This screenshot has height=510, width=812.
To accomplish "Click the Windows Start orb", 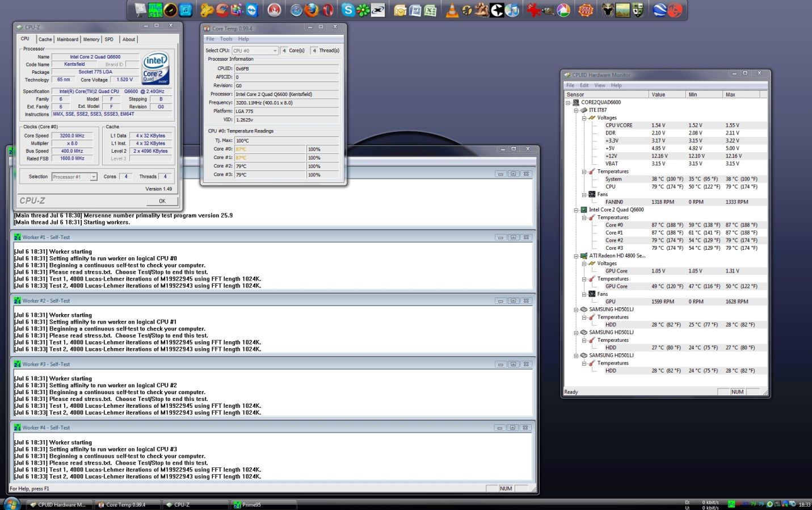I will click(x=11, y=504).
